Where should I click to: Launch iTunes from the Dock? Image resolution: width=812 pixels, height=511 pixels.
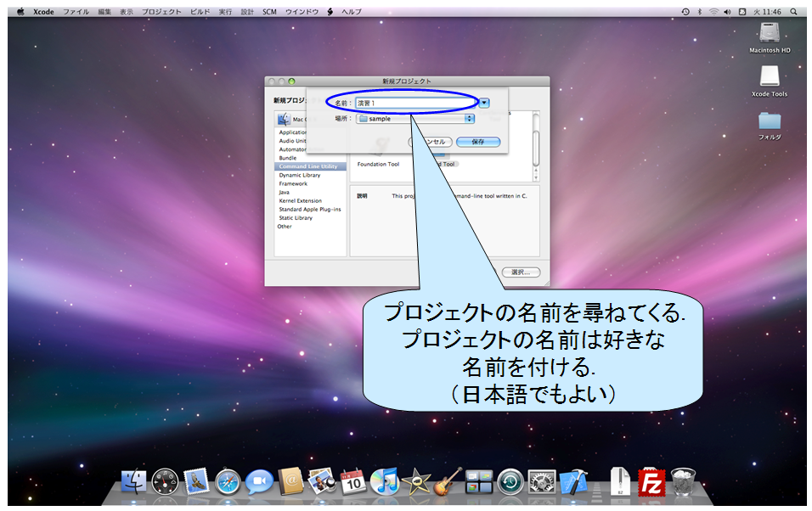click(384, 481)
